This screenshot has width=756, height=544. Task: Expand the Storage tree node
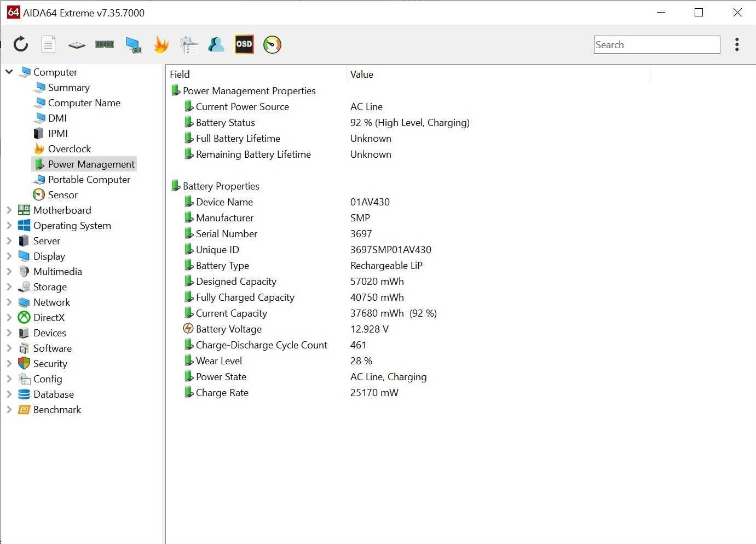(x=9, y=287)
